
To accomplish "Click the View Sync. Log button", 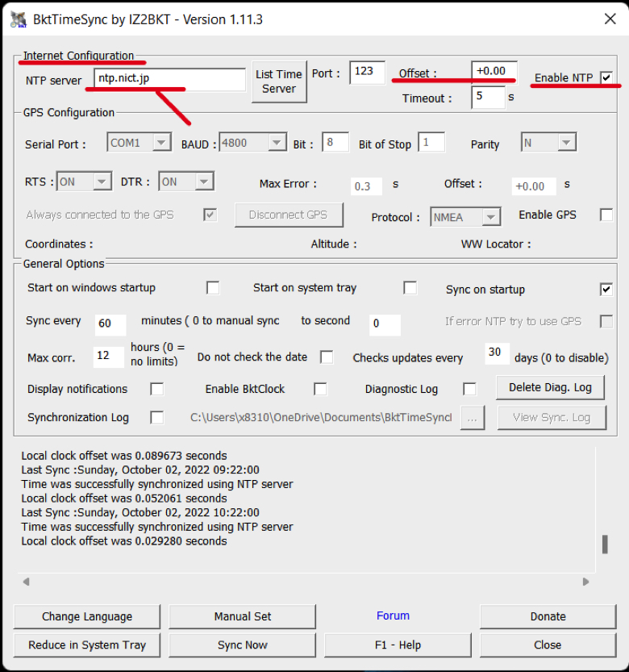I will point(552,417).
